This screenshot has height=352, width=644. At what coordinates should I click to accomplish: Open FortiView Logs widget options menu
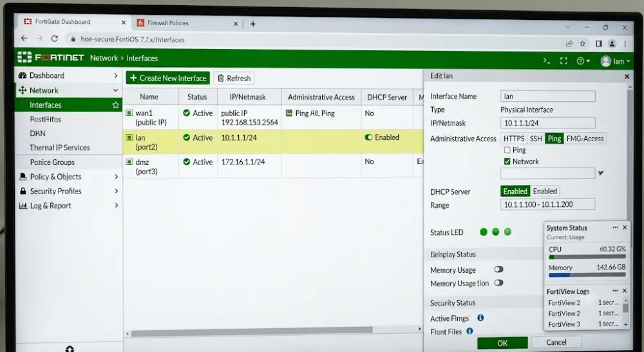click(x=615, y=291)
